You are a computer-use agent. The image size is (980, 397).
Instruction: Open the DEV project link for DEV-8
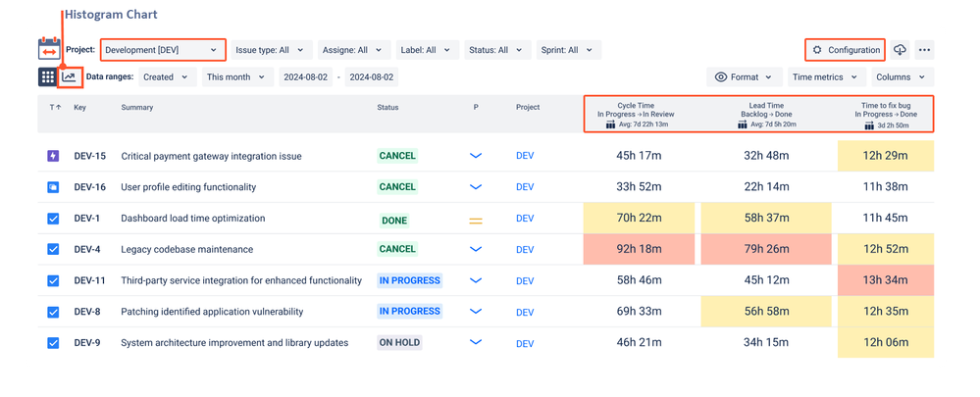coord(525,312)
